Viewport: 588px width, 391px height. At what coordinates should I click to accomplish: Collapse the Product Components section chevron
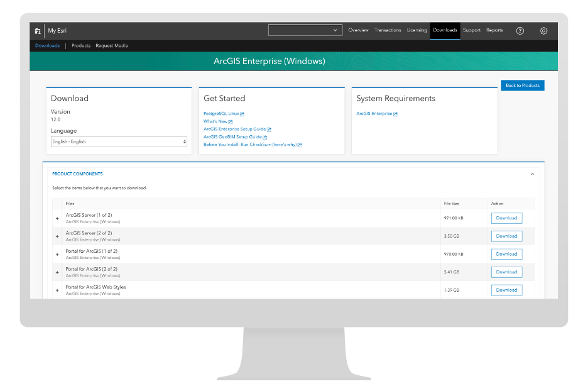pos(532,174)
